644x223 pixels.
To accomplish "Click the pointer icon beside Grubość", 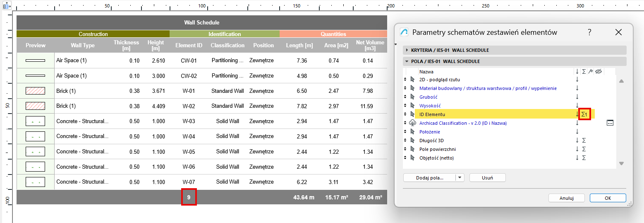I will point(412,97).
